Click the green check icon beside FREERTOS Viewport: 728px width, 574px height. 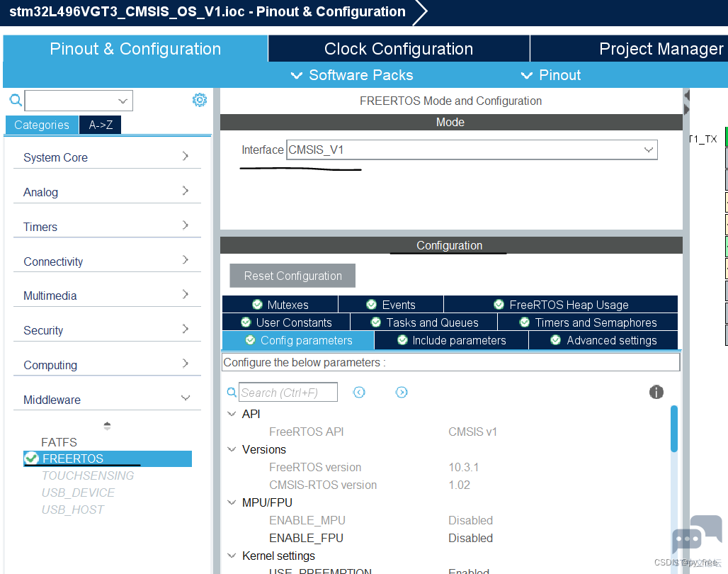[x=32, y=458]
